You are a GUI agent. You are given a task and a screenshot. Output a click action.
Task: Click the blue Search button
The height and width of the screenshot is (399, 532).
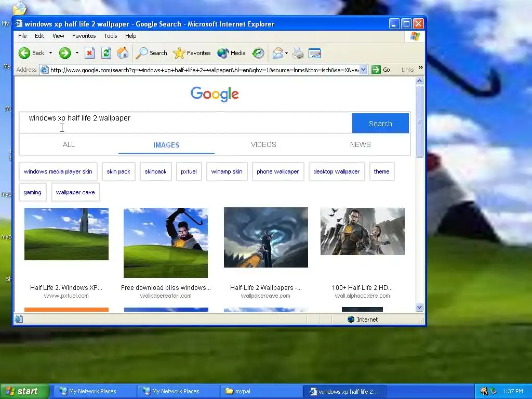click(380, 124)
